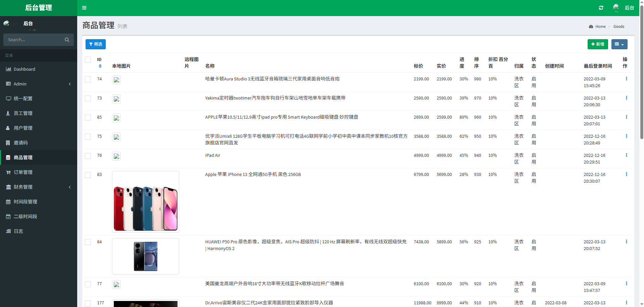The height and width of the screenshot is (307, 644).
Task: Open the actions menu for product 74
Action: pos(626,79)
